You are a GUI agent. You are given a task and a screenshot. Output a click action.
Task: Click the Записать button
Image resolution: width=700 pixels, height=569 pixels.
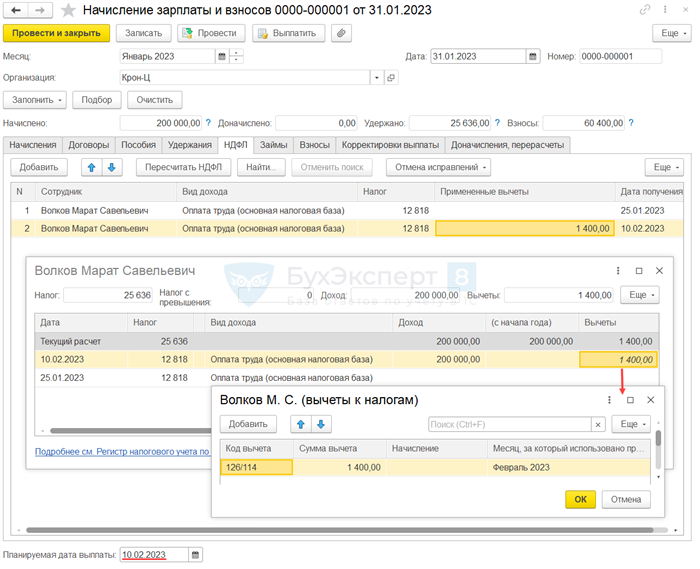[x=143, y=33]
